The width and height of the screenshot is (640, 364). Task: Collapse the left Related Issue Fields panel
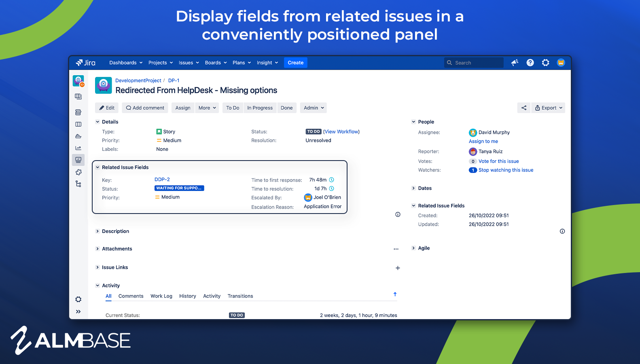[97, 167]
